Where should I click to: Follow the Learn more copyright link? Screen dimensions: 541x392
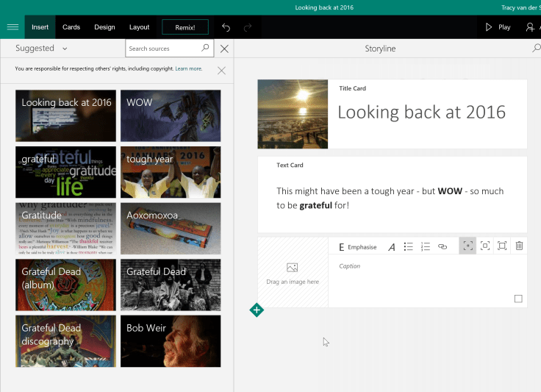tap(188, 68)
